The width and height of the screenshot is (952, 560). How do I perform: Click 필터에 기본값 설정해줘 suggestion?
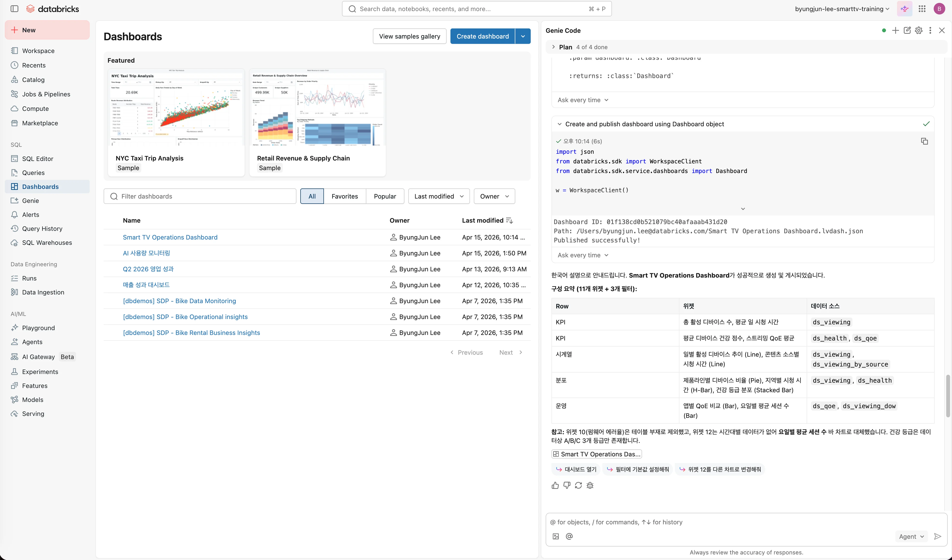point(638,469)
